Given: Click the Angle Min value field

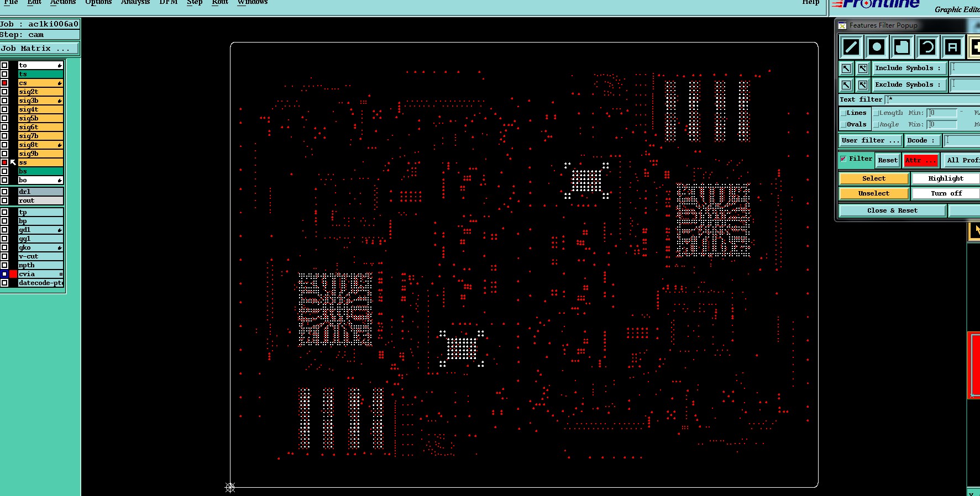Looking at the screenshot, I should coord(942,124).
